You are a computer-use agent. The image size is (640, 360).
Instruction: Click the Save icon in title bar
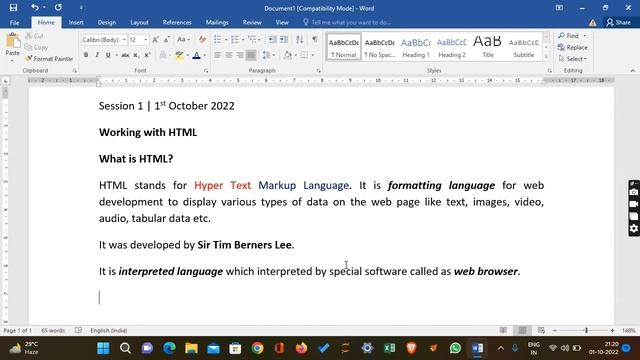[13, 7]
